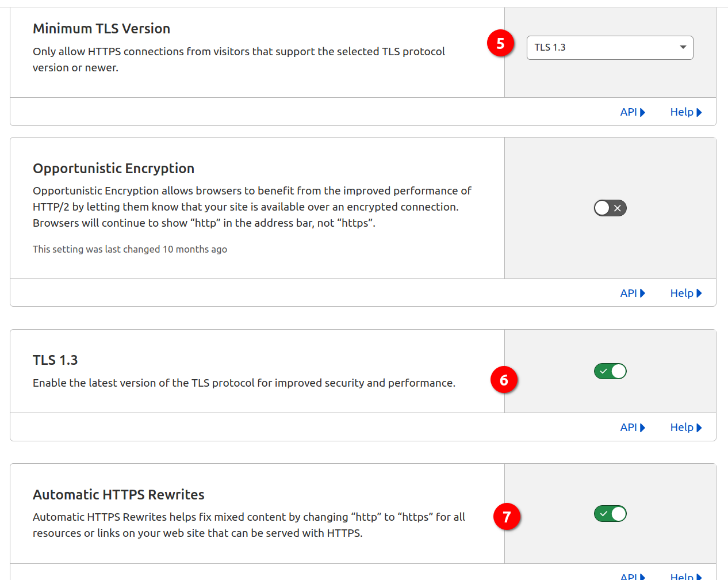Disable the TLS 1.3 toggle
Viewport: 728px width, 580px height.
pyautogui.click(x=610, y=371)
